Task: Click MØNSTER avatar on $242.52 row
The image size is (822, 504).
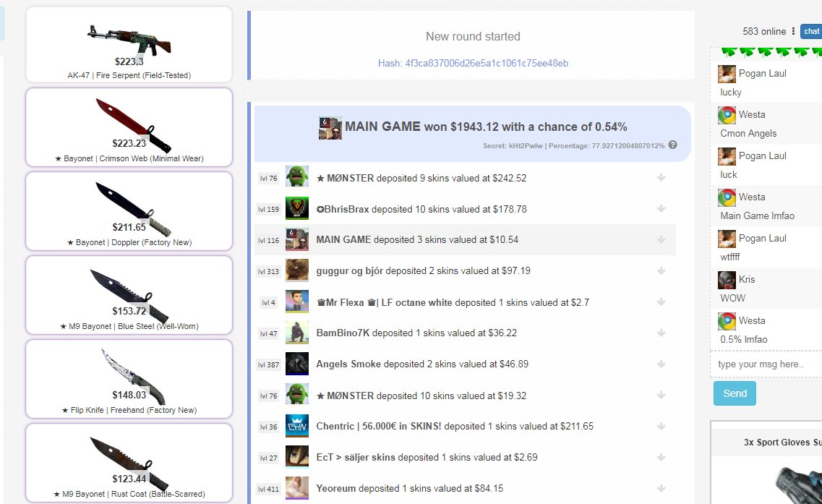Action: tap(296, 176)
